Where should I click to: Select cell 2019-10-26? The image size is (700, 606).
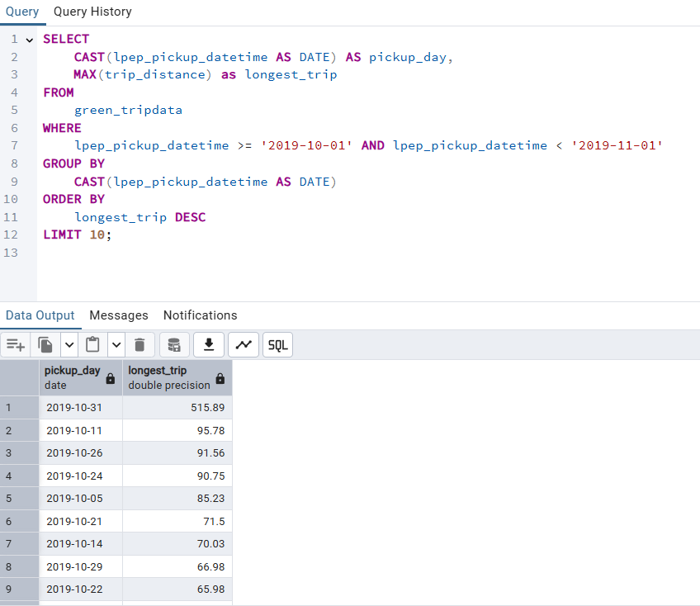[x=80, y=452]
